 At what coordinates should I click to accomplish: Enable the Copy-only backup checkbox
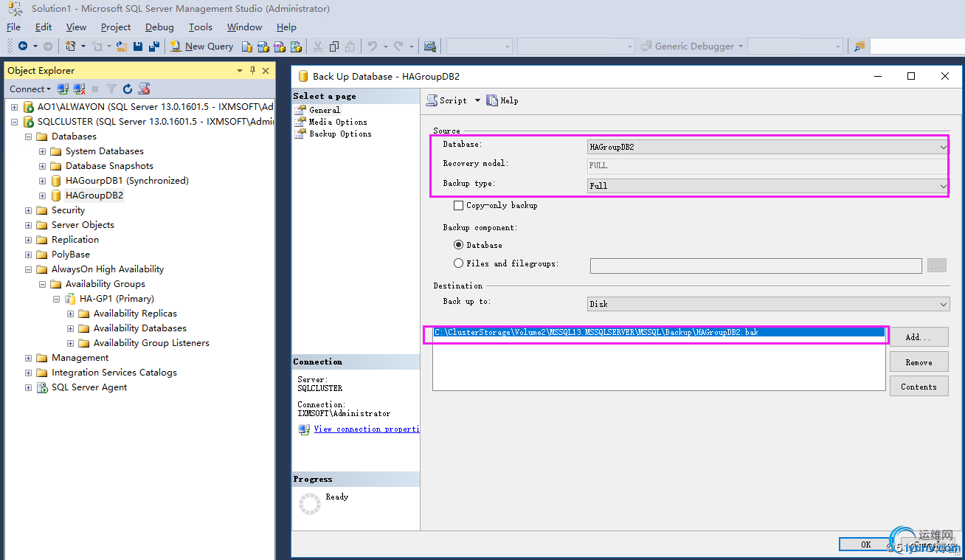click(x=458, y=205)
